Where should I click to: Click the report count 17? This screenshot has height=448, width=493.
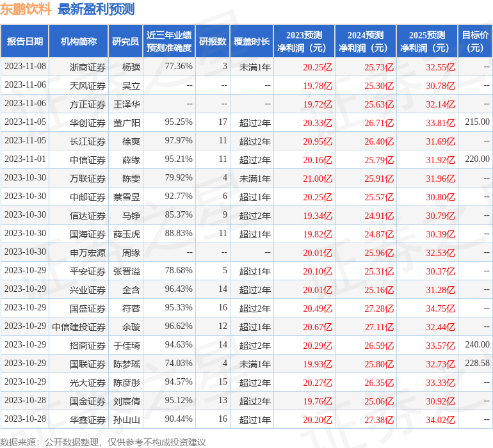click(223, 122)
